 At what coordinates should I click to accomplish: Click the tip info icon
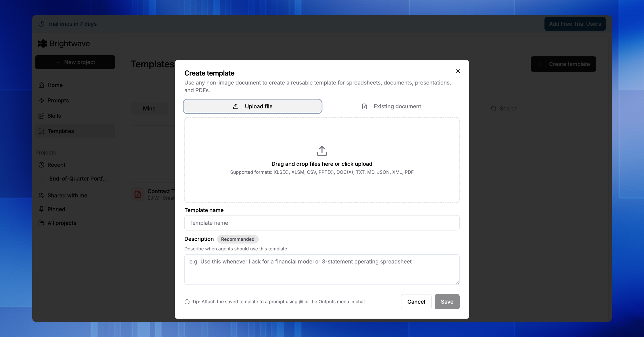pyautogui.click(x=187, y=302)
